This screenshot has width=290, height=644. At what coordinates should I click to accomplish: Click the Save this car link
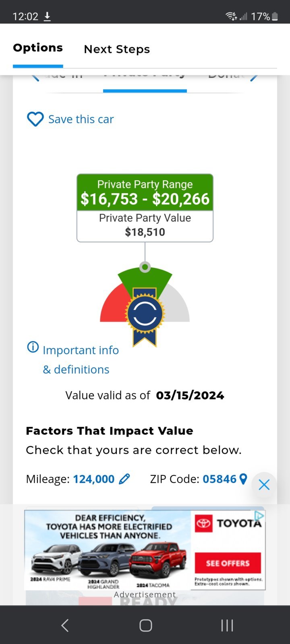click(81, 119)
